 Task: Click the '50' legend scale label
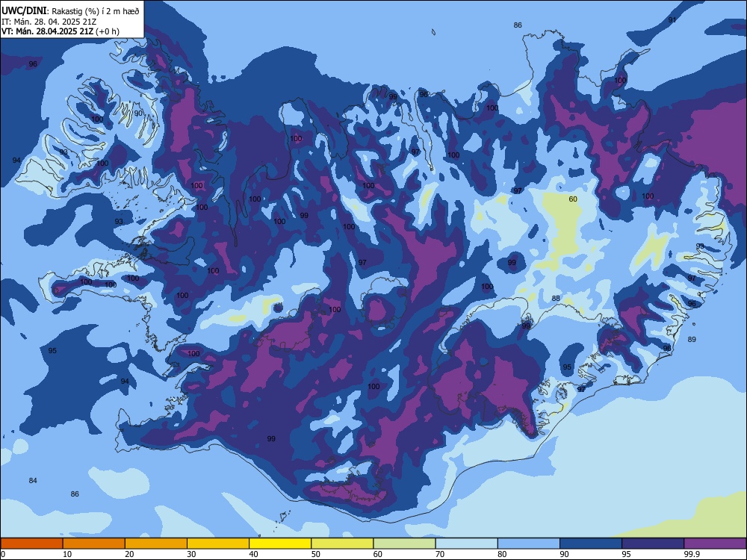click(x=316, y=554)
